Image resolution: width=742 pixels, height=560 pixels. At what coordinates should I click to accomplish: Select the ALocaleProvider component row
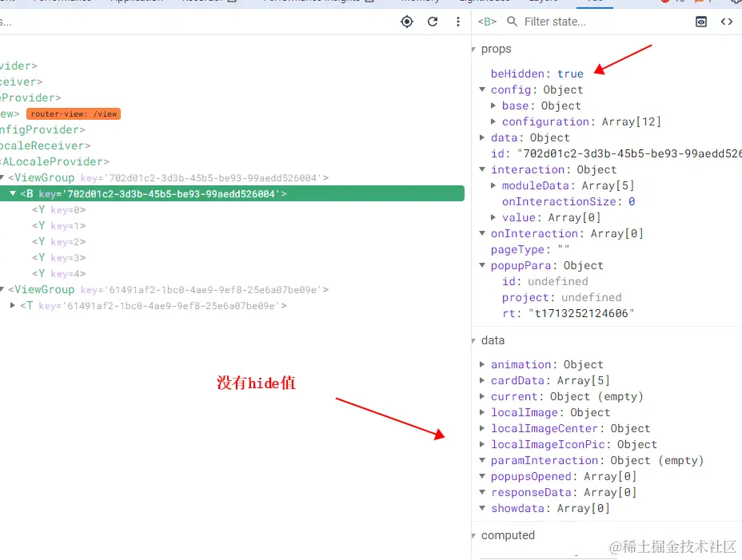coord(54,161)
